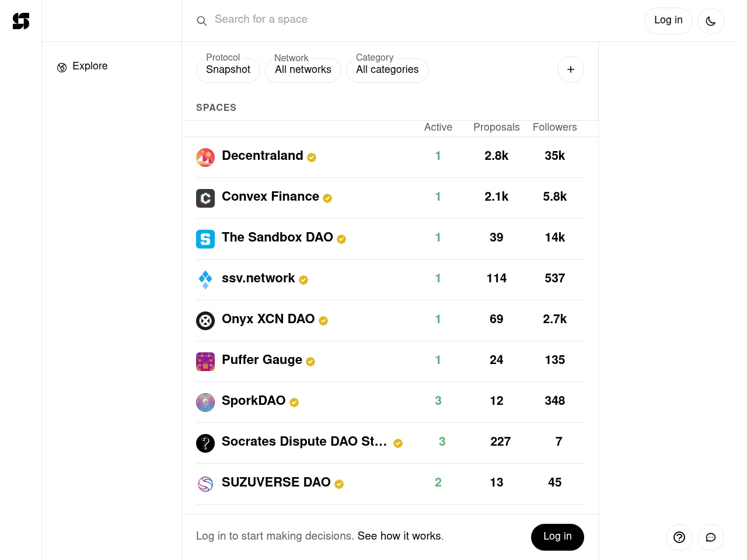The image size is (747, 560).
Task: Click The Sandbox DAO logo icon
Action: [x=205, y=239]
